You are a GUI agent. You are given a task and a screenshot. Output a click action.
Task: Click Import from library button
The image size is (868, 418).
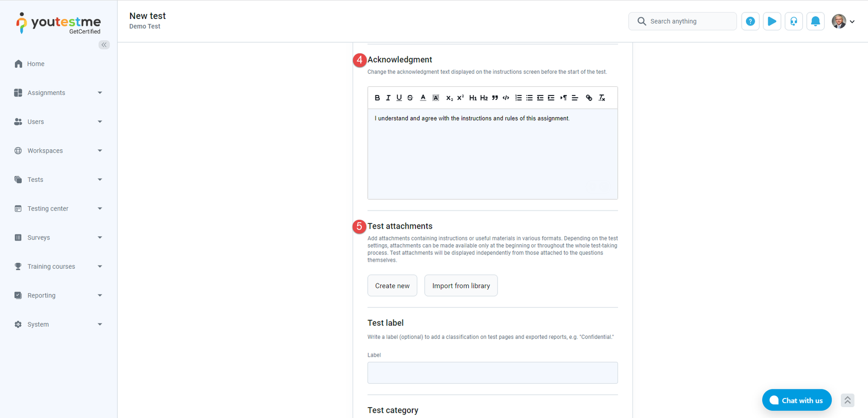pos(461,286)
